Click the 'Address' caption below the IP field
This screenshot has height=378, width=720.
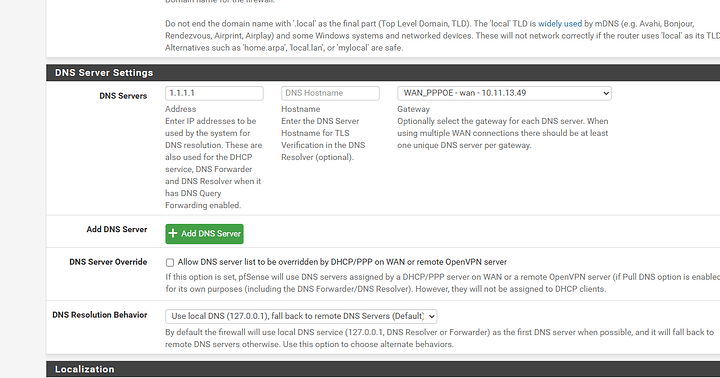click(x=180, y=109)
